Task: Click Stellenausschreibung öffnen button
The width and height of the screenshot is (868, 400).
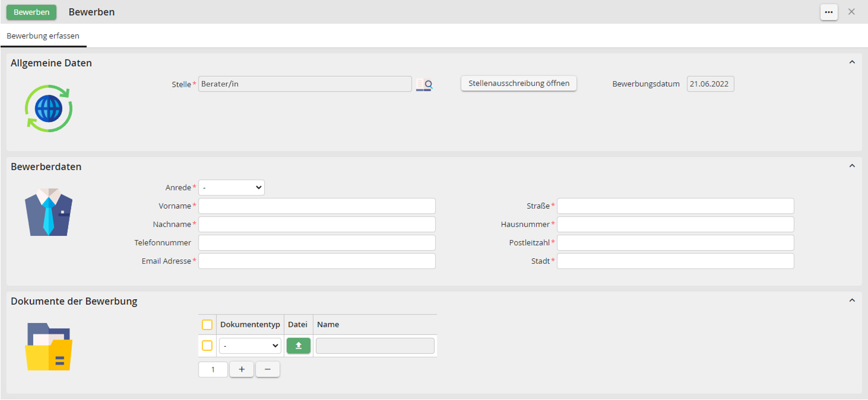Action: 518,84
